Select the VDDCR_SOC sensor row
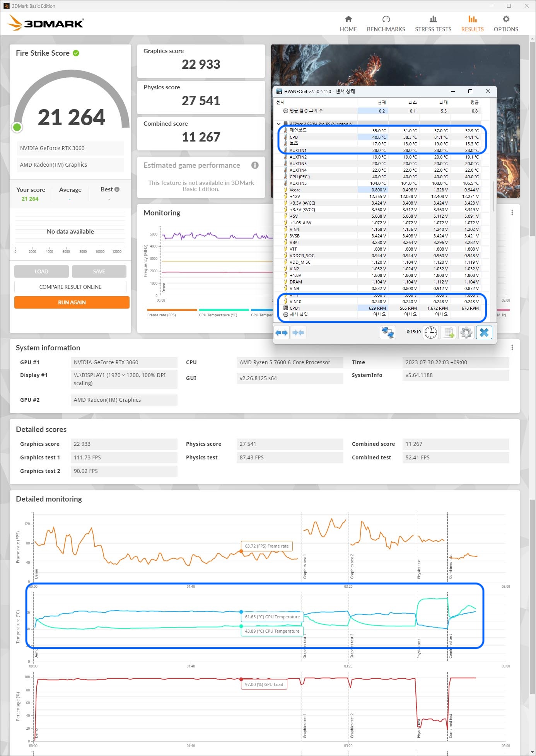536x756 pixels. click(x=382, y=256)
